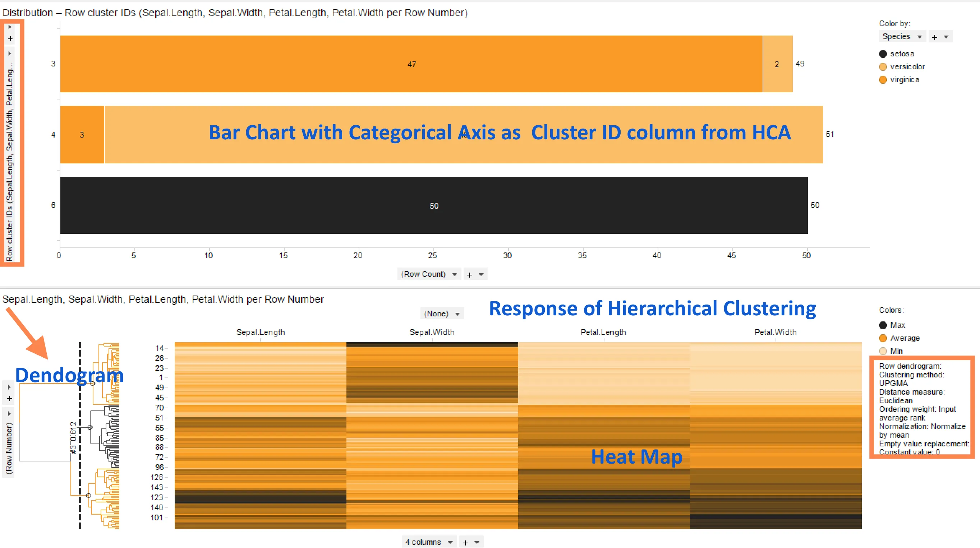Add row axis column with plus on heat map
The height and width of the screenshot is (548, 980).
[x=9, y=399]
